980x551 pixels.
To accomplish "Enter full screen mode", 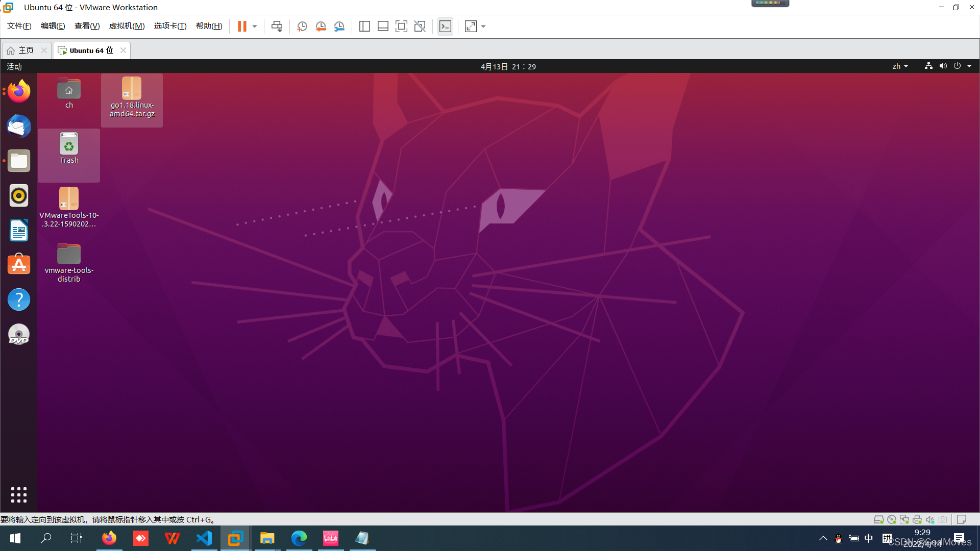I will click(x=401, y=27).
